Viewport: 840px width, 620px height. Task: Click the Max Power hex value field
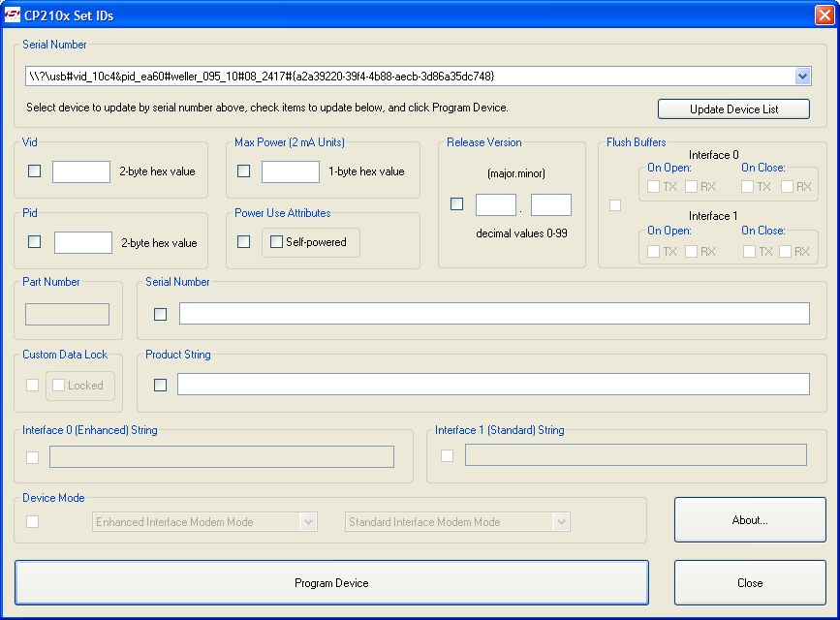tap(291, 172)
